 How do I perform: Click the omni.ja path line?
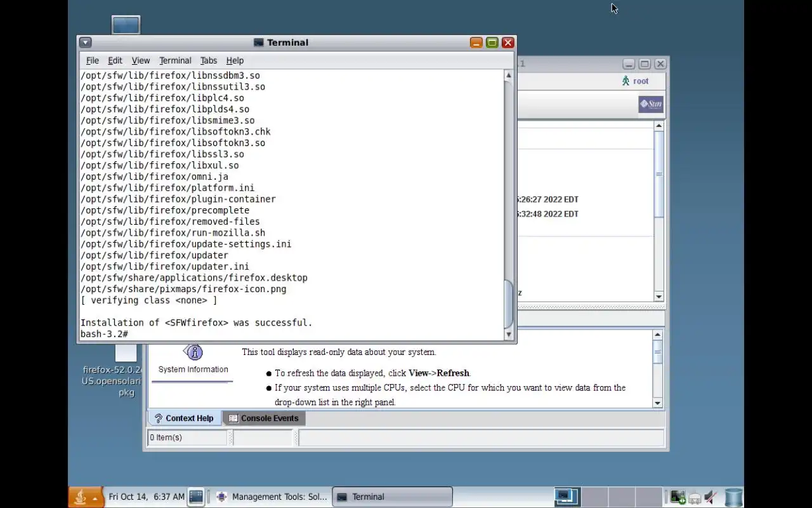(154, 177)
